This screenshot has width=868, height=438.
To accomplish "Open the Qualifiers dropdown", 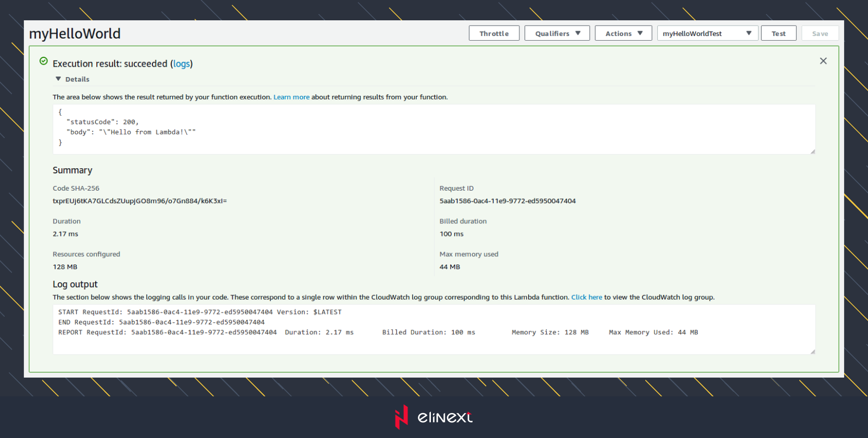I will tap(557, 33).
